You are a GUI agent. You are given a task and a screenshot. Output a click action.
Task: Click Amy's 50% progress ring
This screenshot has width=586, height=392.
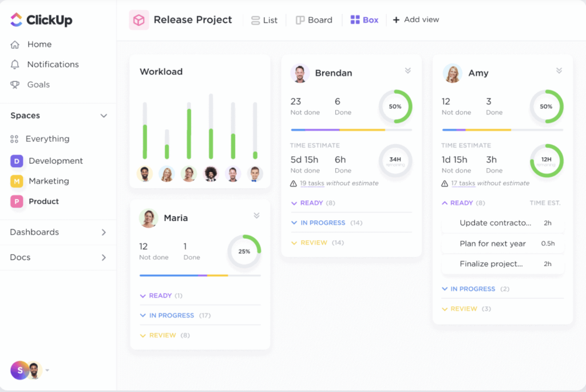click(x=547, y=106)
